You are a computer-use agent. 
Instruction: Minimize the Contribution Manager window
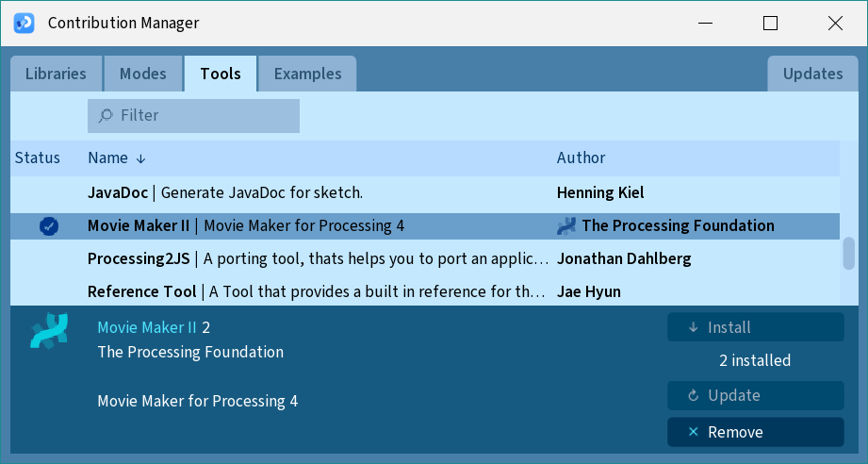pyautogui.click(x=705, y=24)
